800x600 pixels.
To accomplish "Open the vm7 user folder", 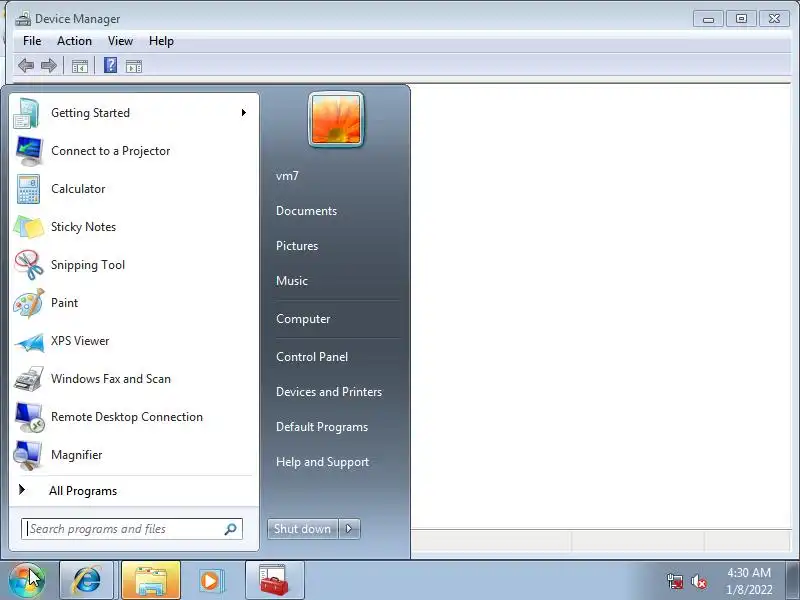I will (287, 176).
